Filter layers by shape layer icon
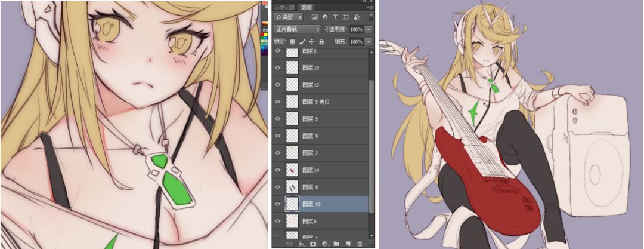Viewport: 644px width, 249px height. (x=345, y=17)
